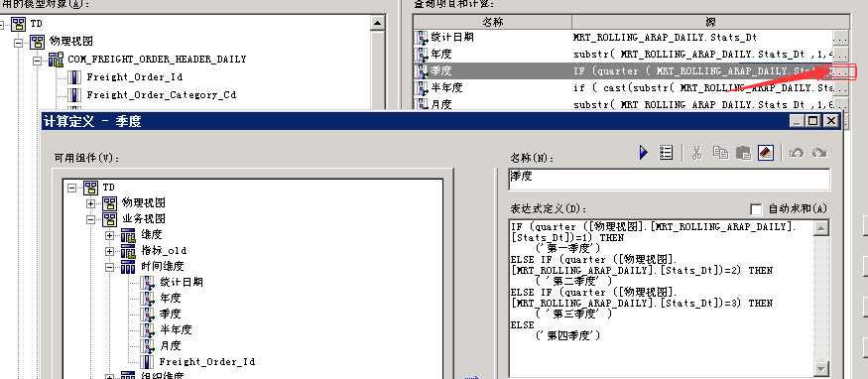The image size is (868, 379).
Task: Redo the edit in the calculation dialog
Action: [x=819, y=153]
